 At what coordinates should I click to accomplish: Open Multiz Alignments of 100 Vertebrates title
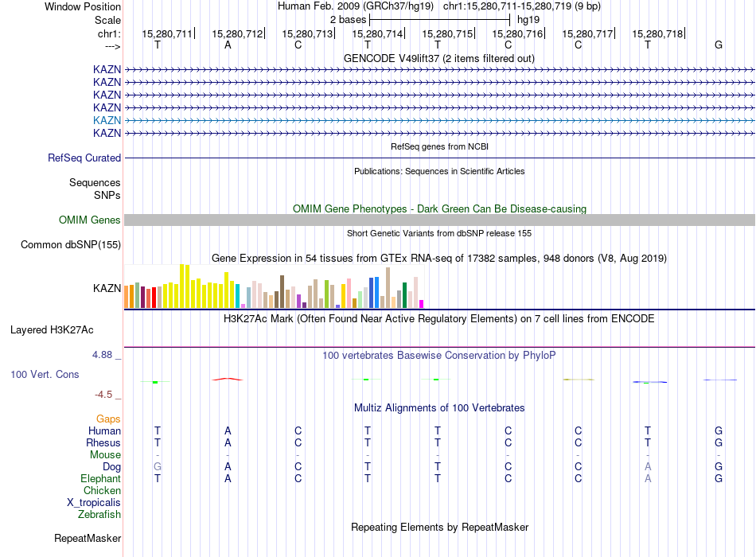click(x=439, y=408)
